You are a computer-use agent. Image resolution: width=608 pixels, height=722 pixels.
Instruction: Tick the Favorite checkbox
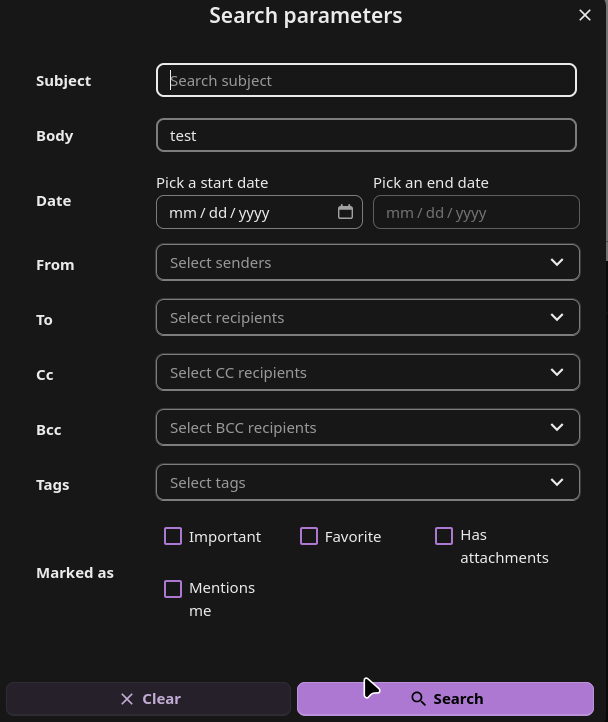(x=309, y=536)
